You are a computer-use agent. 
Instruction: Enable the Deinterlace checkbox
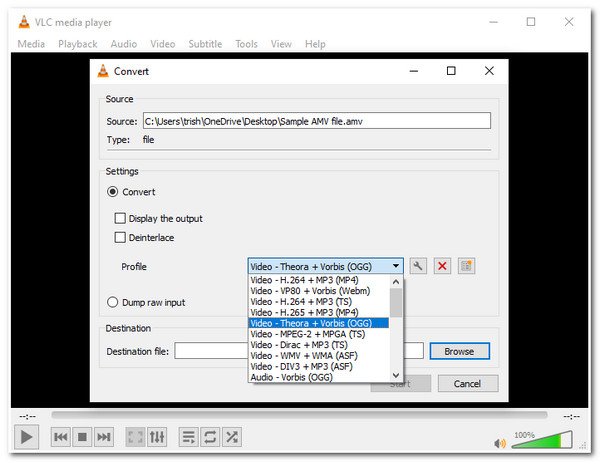[x=120, y=237]
